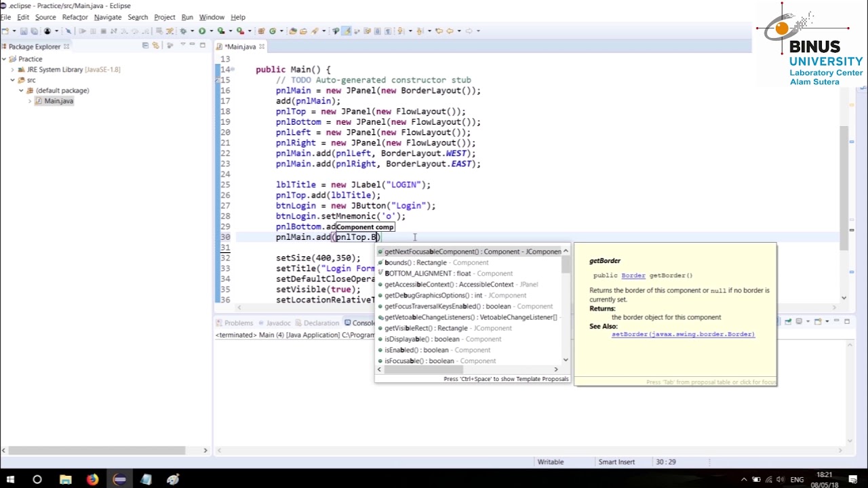Click the Open Type toolbar icon
Viewport: 868px width, 488px height.
(x=293, y=31)
